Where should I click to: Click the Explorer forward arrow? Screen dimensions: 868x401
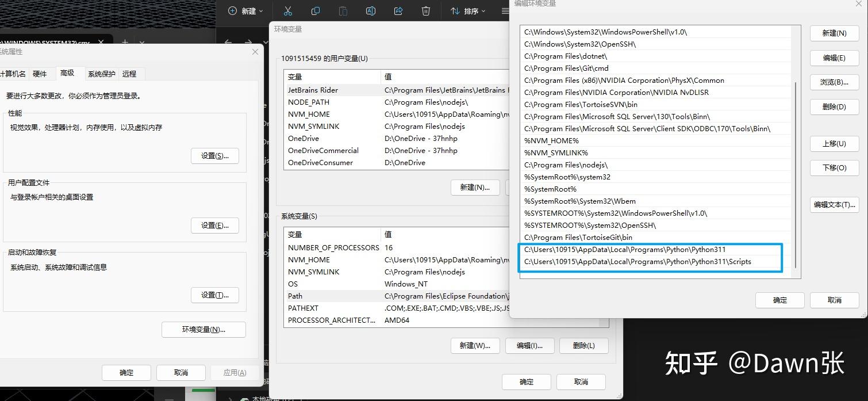(x=248, y=43)
